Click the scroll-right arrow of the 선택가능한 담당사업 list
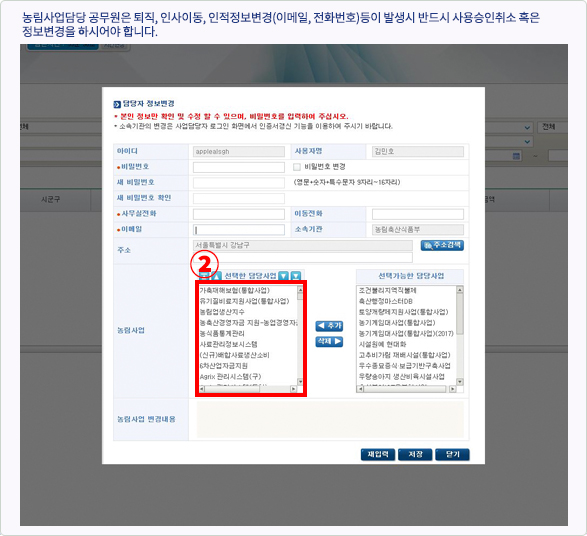 tap(453, 389)
